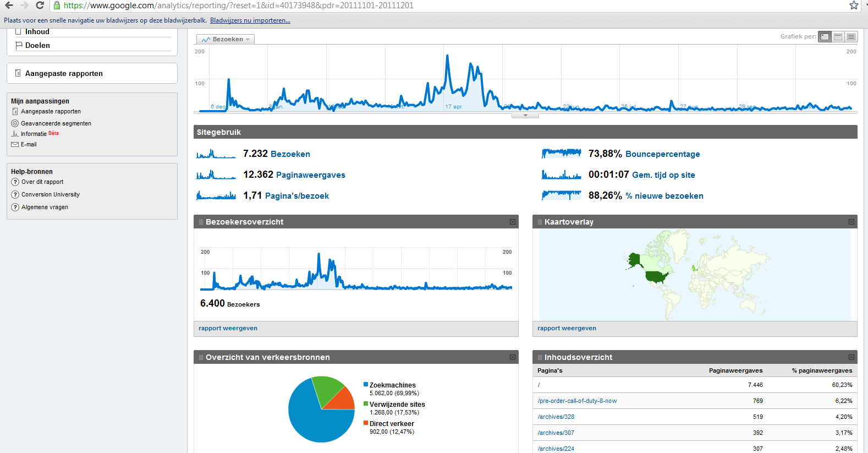Click the Doelen flag icon
This screenshot has height=453, width=868.
click(19, 46)
